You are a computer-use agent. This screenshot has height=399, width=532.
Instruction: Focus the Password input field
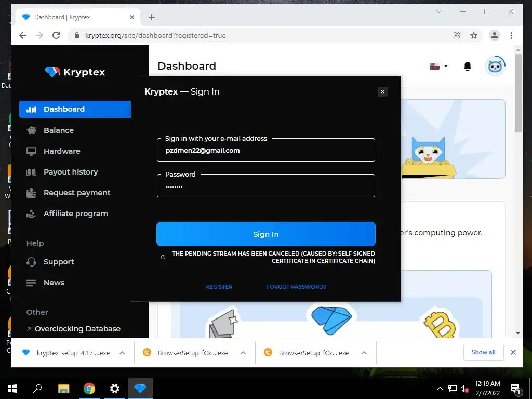point(265,186)
